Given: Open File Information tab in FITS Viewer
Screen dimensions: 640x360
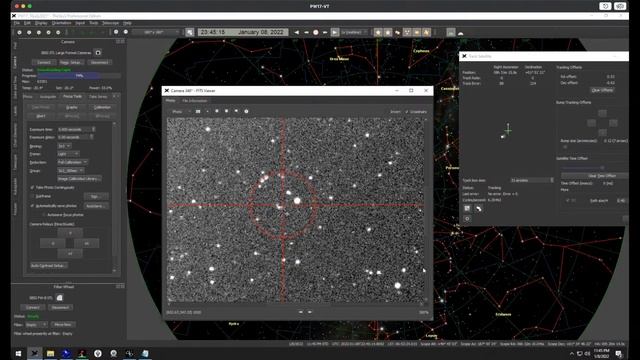Looking at the screenshot, I should [x=194, y=101].
